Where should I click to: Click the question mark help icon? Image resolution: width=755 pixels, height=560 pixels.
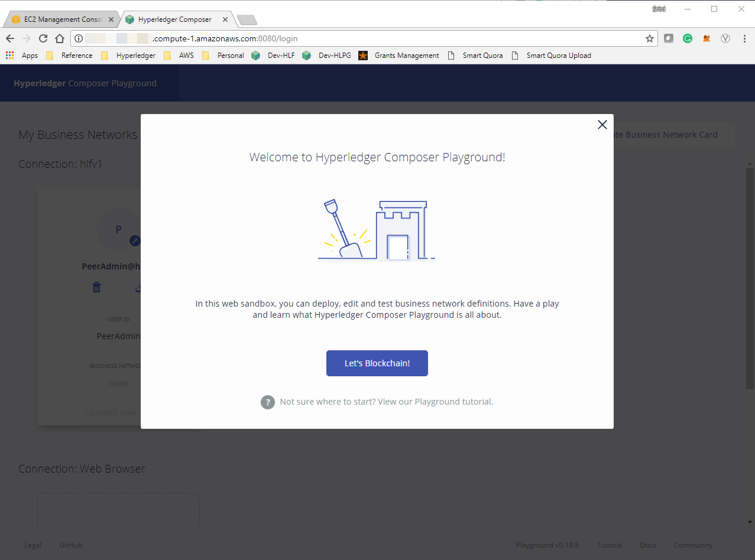tap(268, 402)
